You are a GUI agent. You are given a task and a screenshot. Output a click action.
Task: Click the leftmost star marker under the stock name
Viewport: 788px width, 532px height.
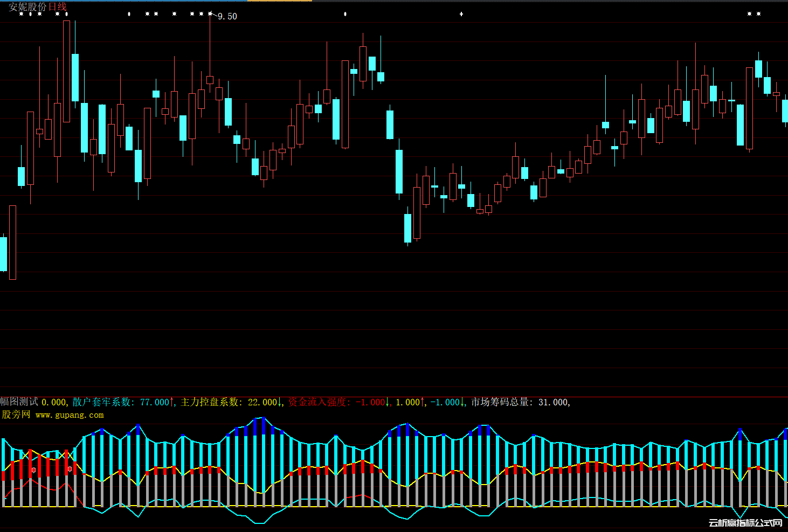(x=21, y=14)
